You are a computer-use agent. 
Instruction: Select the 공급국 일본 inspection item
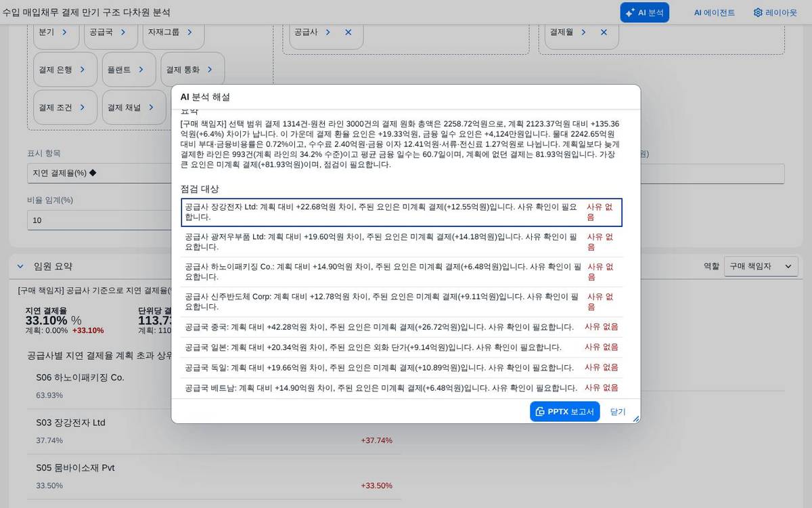click(x=401, y=347)
